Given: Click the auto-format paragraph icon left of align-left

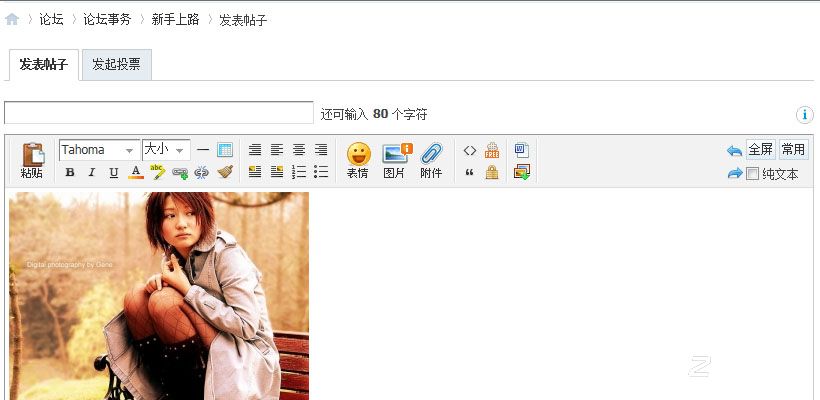Looking at the screenshot, I should click(x=255, y=150).
